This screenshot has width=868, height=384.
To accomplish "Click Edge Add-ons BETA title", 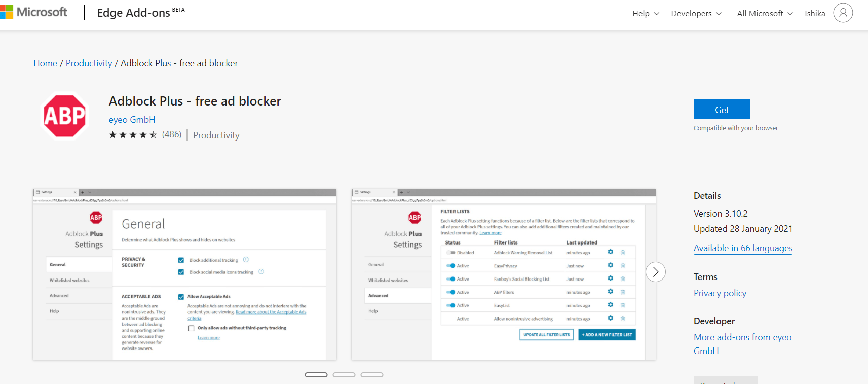I will coord(141,13).
